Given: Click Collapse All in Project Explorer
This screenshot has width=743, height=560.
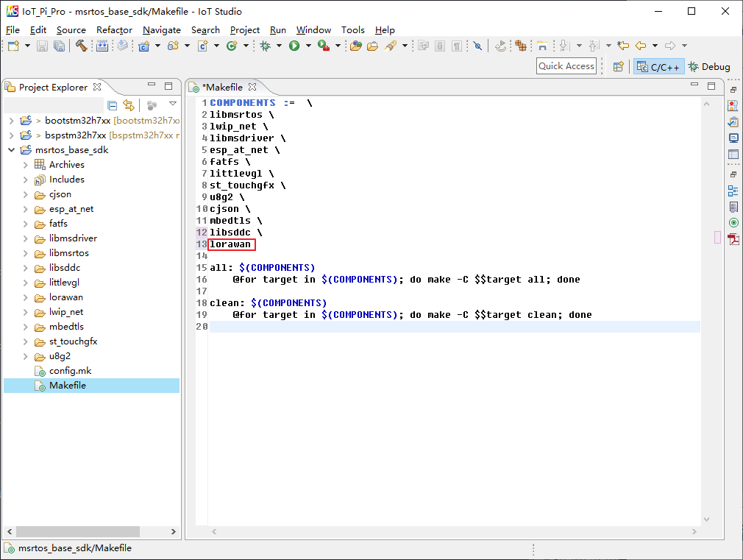Looking at the screenshot, I should point(113,105).
